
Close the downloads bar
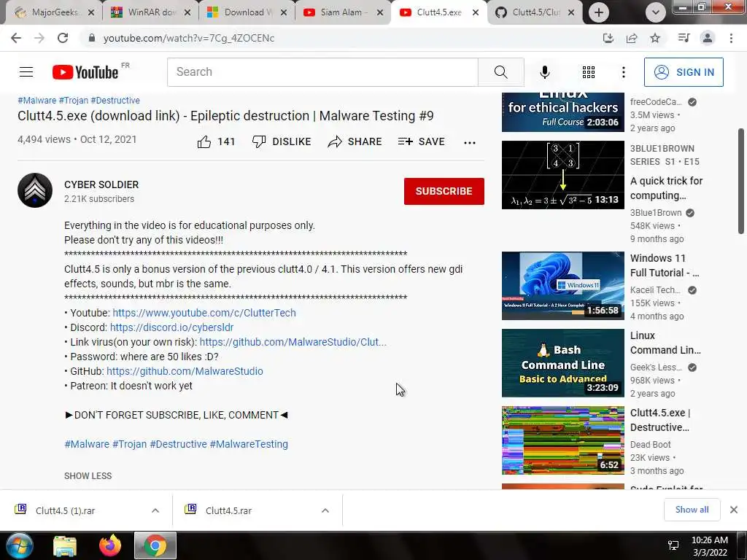[734, 510]
